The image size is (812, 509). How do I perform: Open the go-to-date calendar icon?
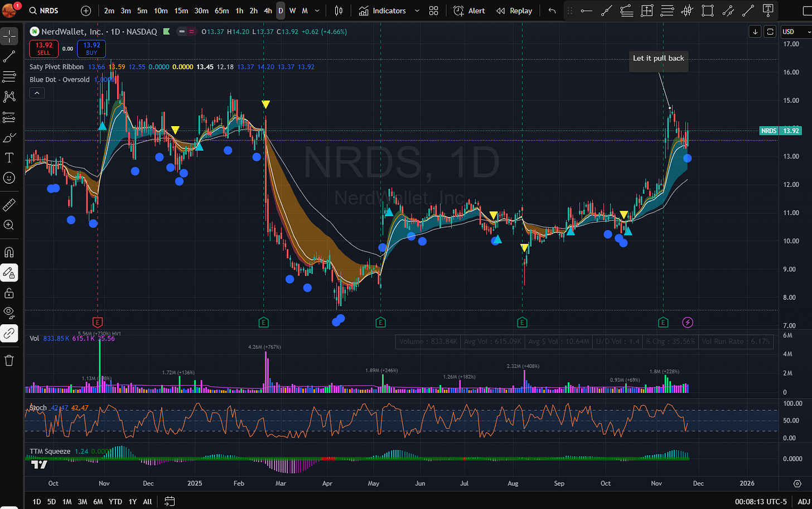pos(170,501)
